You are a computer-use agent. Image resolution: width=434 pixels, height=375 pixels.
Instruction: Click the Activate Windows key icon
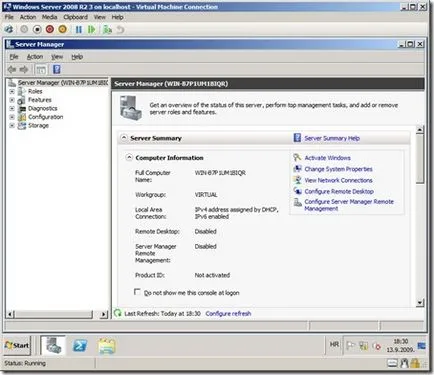[297, 157]
